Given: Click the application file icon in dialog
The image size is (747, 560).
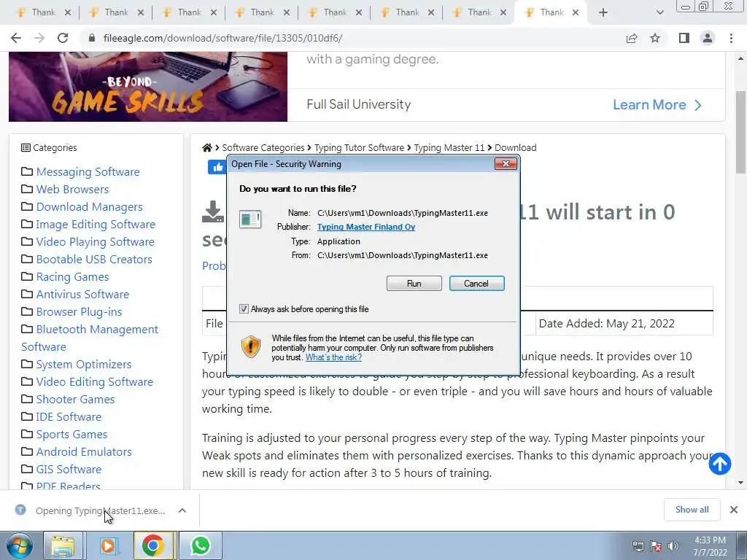Looking at the screenshot, I should pos(250,219).
